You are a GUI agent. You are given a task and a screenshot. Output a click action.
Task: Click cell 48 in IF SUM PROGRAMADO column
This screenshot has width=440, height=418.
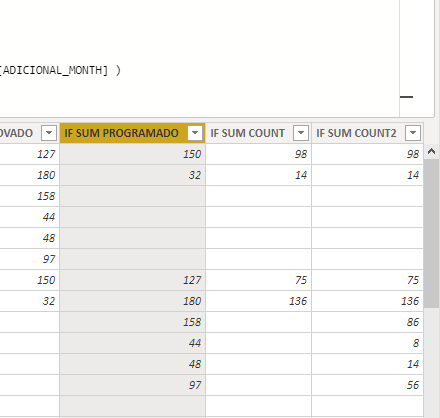click(132, 364)
